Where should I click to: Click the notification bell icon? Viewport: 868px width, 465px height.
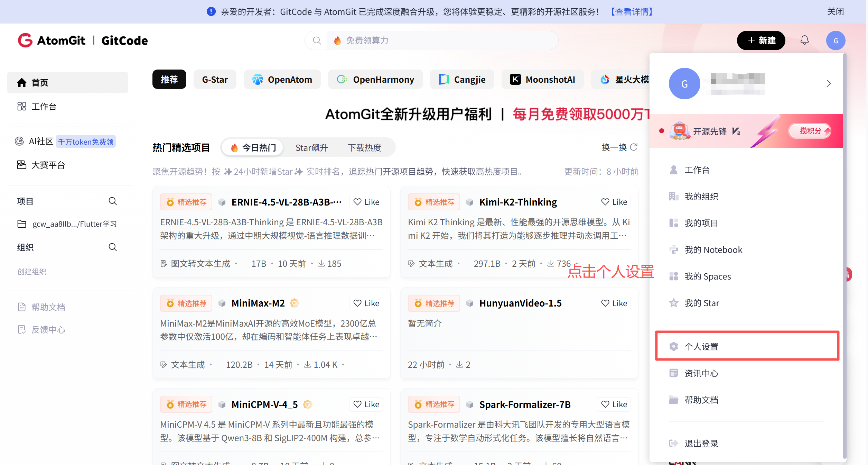[804, 40]
